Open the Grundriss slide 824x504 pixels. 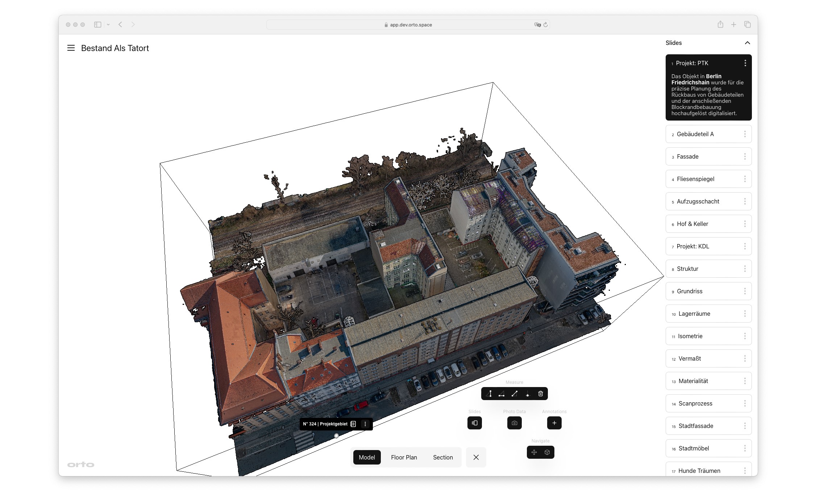pos(703,291)
